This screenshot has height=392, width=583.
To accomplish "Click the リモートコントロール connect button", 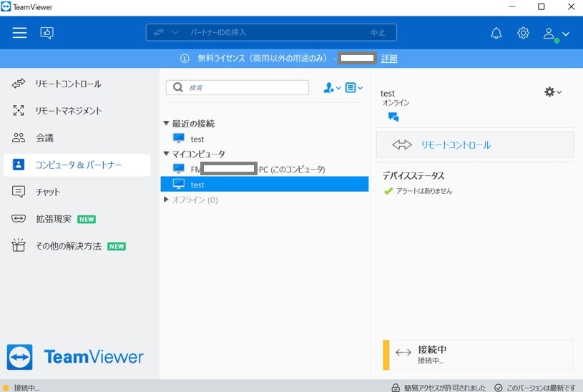I will point(475,144).
